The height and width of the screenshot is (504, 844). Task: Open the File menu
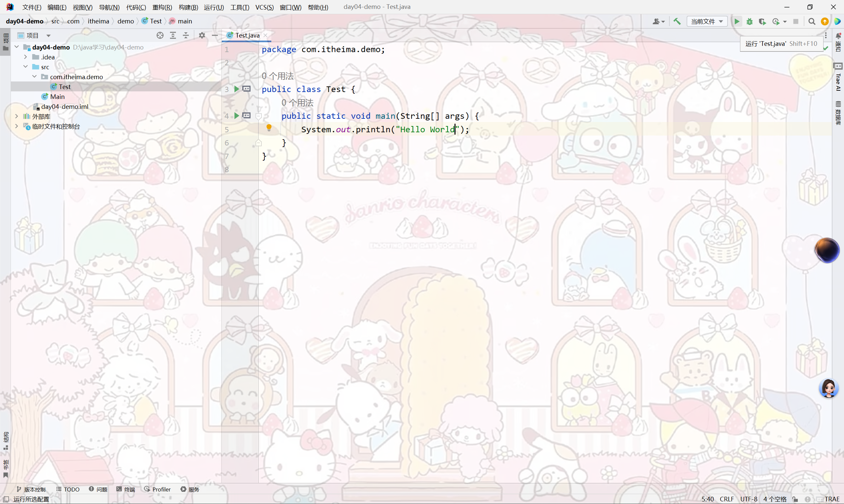pos(32,7)
